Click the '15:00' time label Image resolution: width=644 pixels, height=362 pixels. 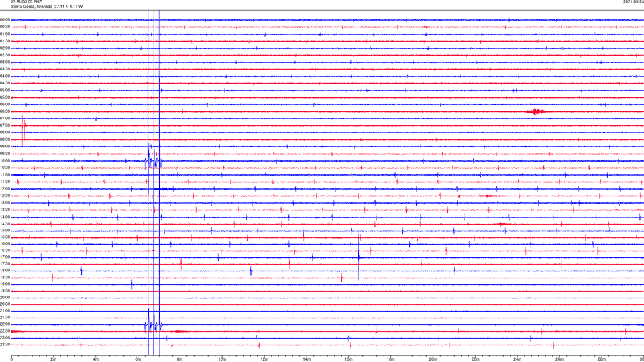5,231
